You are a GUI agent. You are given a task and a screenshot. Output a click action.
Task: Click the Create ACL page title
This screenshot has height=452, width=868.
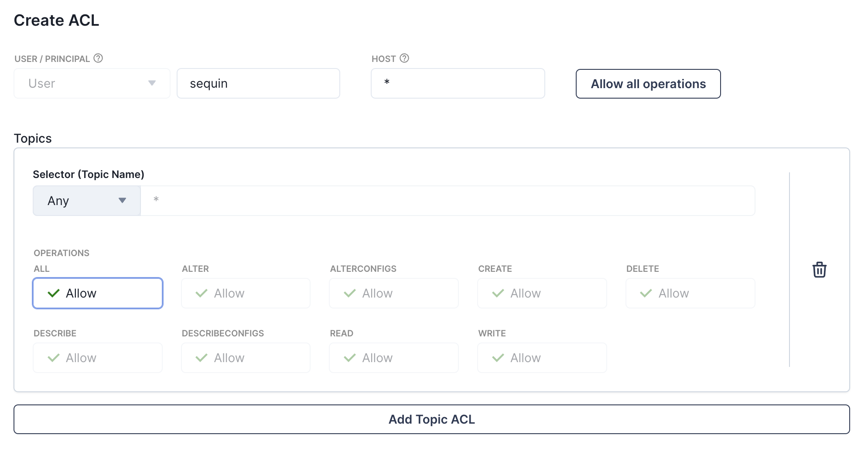pos(56,20)
